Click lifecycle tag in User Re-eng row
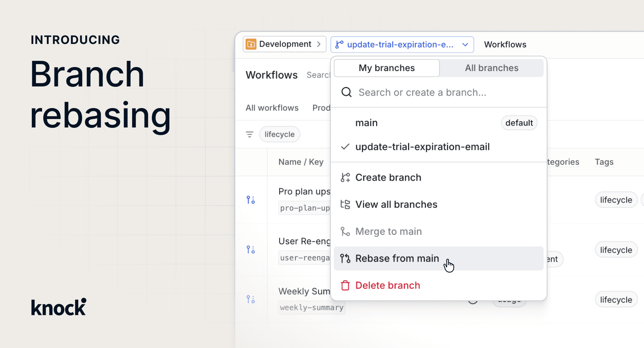This screenshot has height=348, width=644. pos(616,250)
